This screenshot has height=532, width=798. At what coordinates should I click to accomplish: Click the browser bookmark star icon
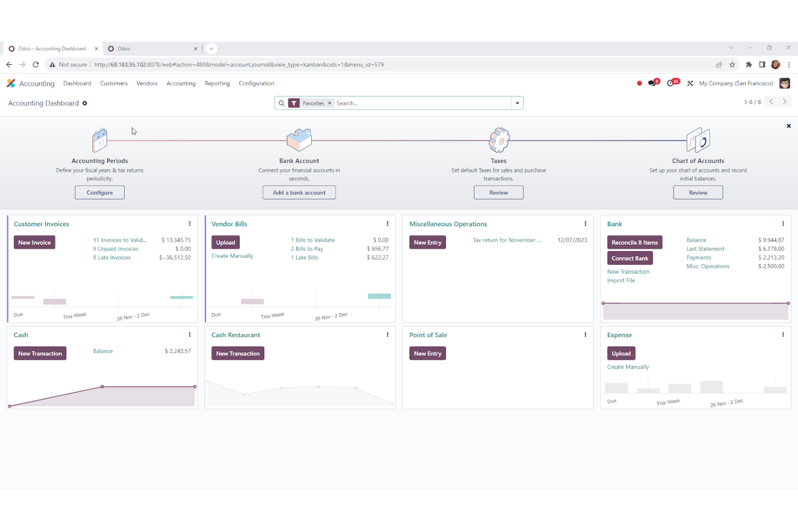[732, 64]
